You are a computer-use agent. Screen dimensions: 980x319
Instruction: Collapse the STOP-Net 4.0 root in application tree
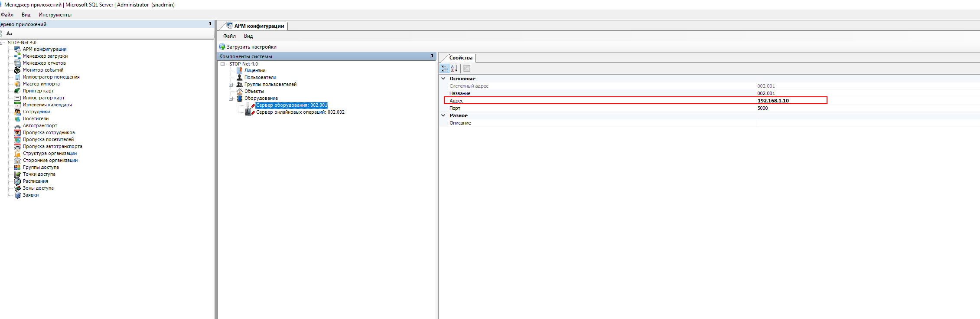(2, 43)
